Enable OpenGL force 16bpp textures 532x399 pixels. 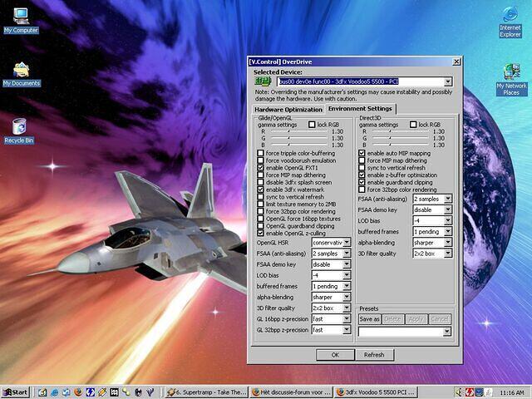(x=260, y=219)
